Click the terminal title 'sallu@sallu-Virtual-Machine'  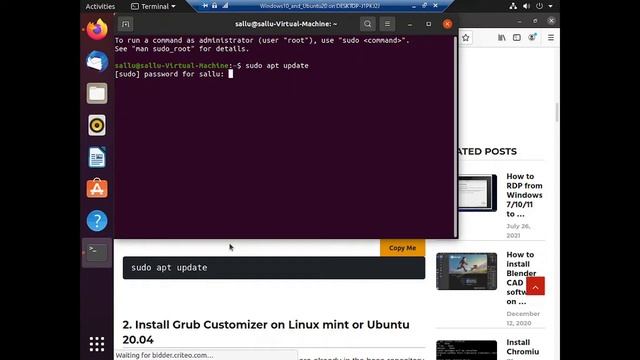tap(286, 24)
